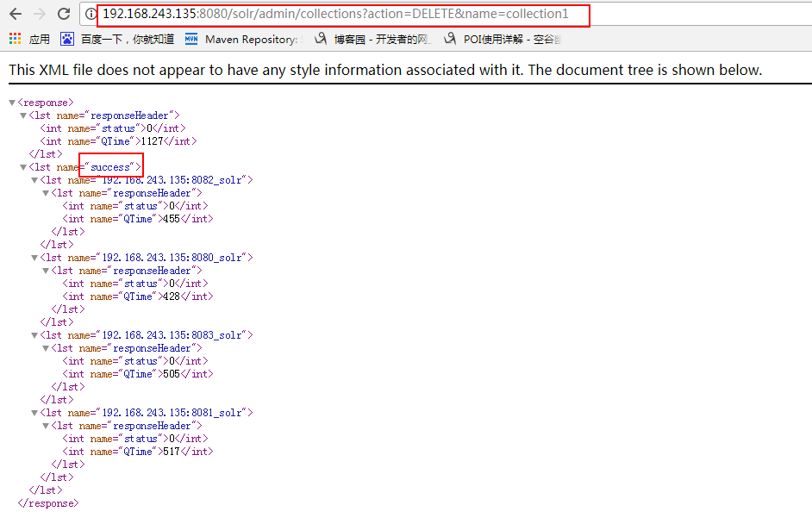Click the QTime 517 value line
The image size is (812, 524).
(x=138, y=452)
